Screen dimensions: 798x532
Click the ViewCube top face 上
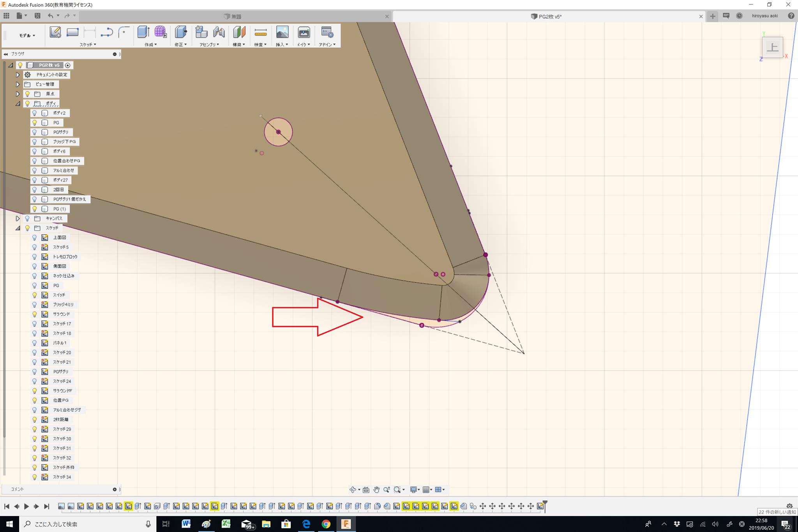(x=772, y=47)
